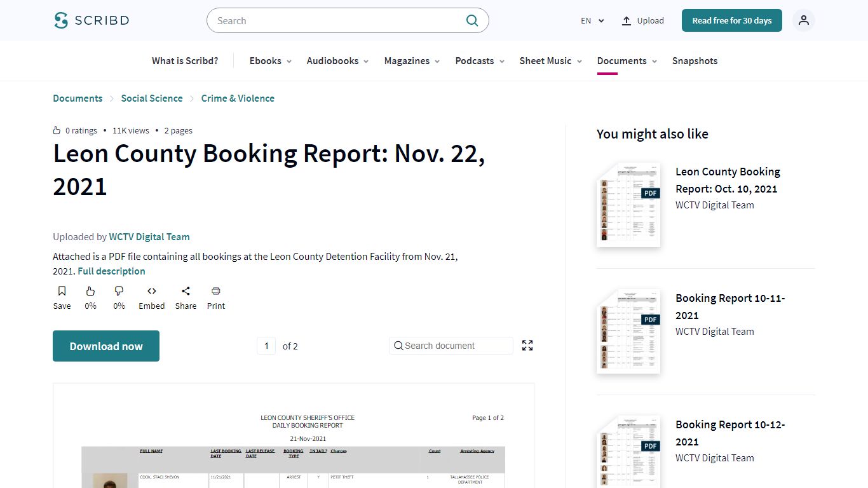Expand the Magazines menu
This screenshot has height=488, width=868.
[412, 61]
